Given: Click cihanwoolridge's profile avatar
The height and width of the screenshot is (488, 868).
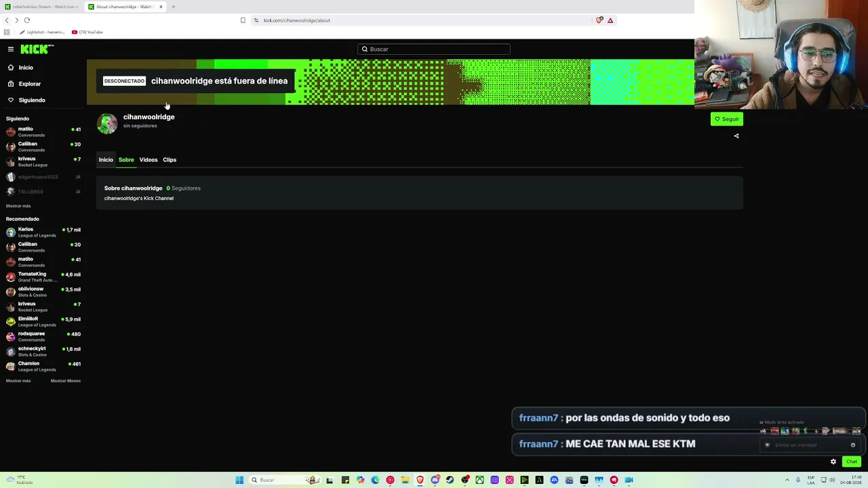Looking at the screenshot, I should pos(107,123).
